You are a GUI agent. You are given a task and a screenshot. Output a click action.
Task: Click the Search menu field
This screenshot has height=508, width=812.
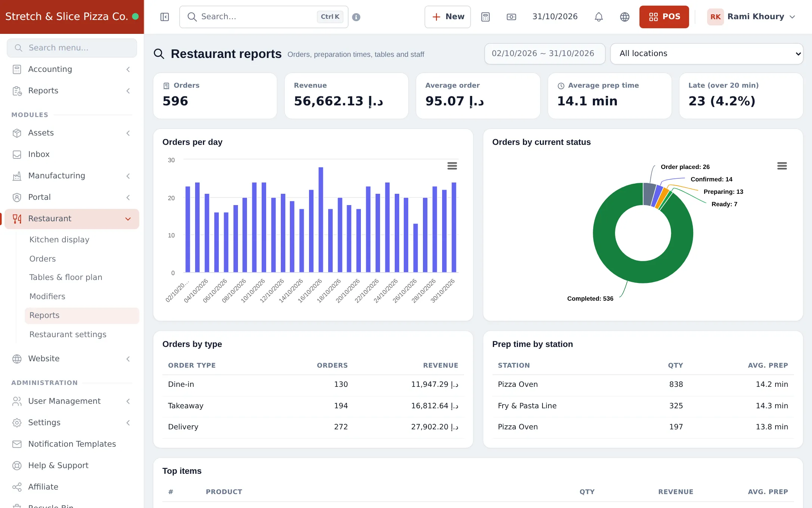72,48
